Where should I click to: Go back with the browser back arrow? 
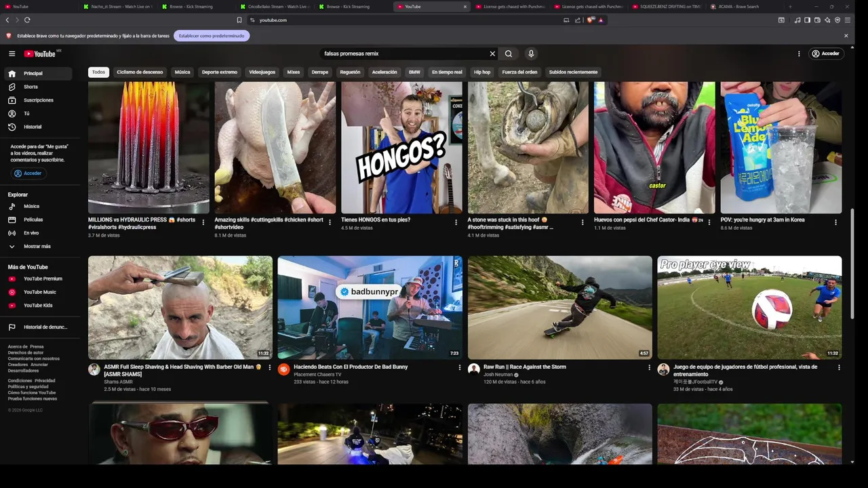point(7,20)
